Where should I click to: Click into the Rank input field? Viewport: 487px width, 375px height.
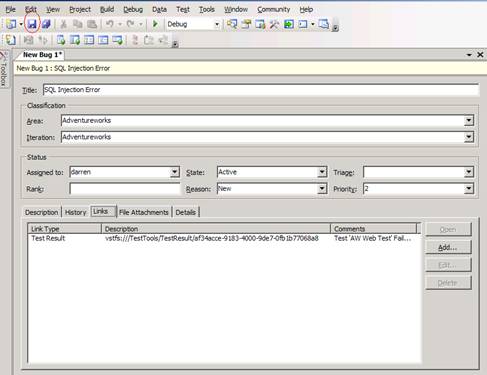pos(125,189)
